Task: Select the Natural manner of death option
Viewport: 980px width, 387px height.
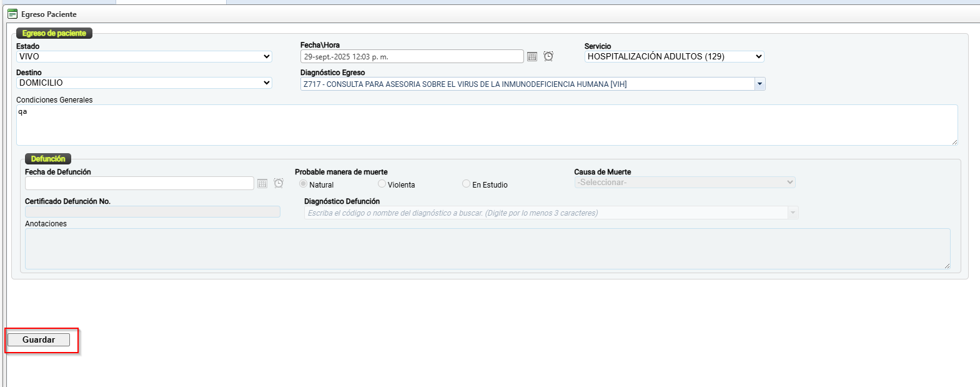Action: [304, 184]
